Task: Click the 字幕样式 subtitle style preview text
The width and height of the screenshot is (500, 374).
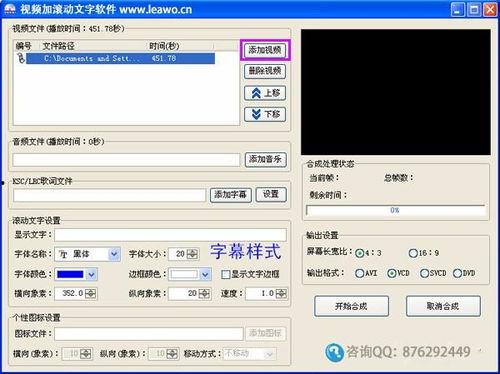Action: tap(246, 251)
